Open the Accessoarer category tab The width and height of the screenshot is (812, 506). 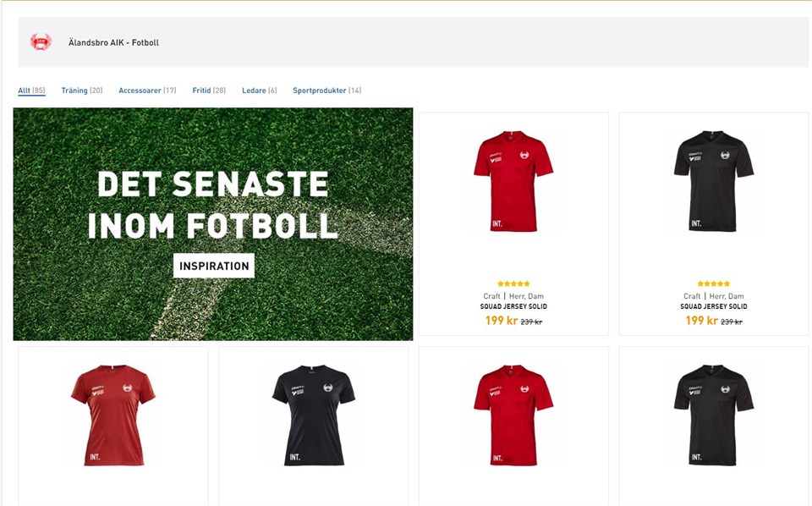click(147, 91)
